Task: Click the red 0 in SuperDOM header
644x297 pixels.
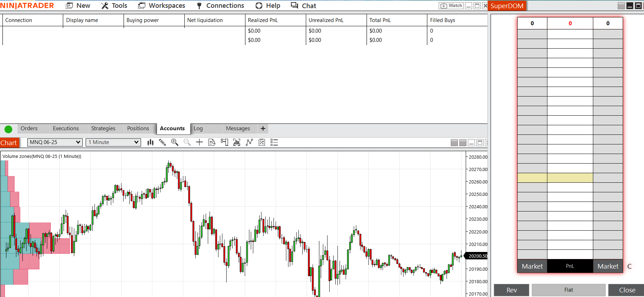Action: point(570,23)
